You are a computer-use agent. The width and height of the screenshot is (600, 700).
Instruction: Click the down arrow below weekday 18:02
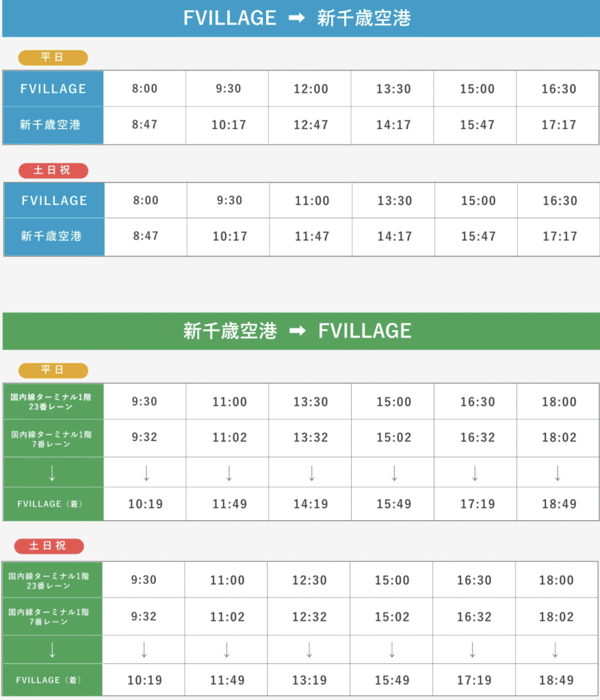pyautogui.click(x=558, y=473)
